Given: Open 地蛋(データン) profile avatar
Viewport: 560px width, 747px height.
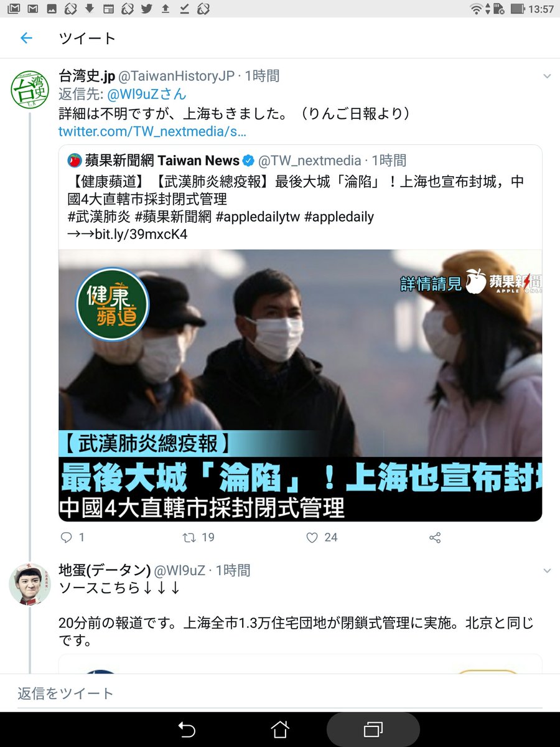Looking at the screenshot, I should click(30, 584).
